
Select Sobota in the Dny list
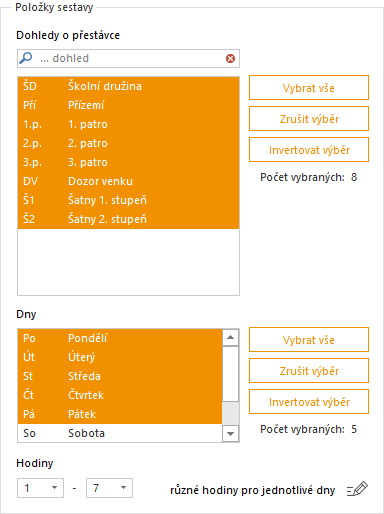(x=120, y=433)
